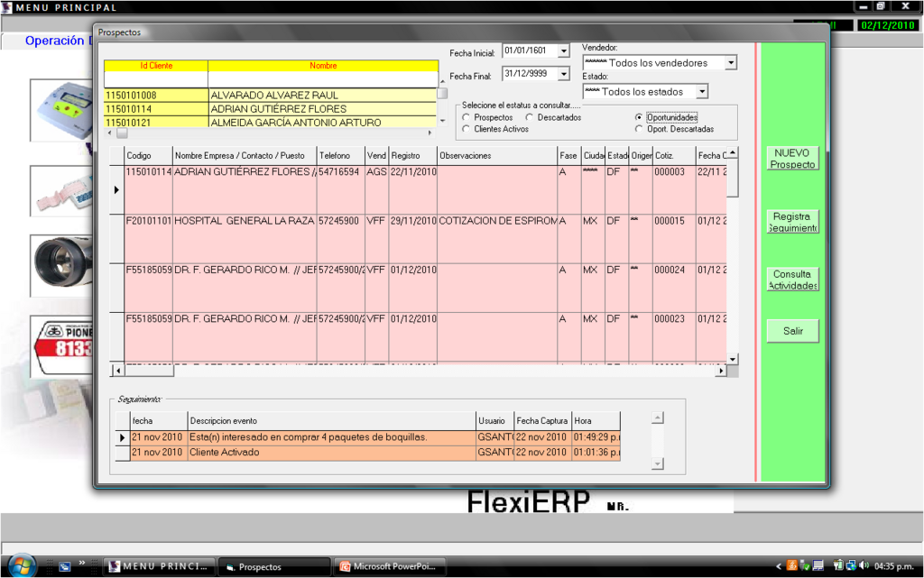Click the Observaciones column header
The width and height of the screenshot is (924, 578).
496,156
